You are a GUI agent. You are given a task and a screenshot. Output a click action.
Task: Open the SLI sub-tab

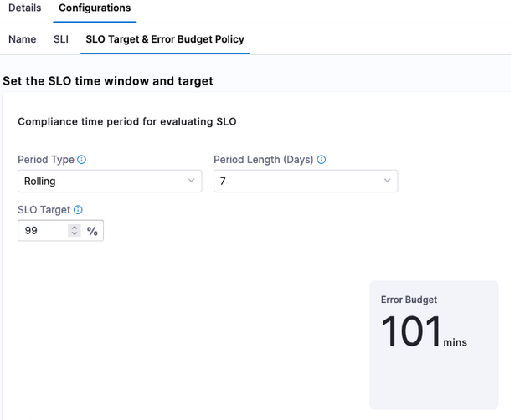tap(61, 39)
